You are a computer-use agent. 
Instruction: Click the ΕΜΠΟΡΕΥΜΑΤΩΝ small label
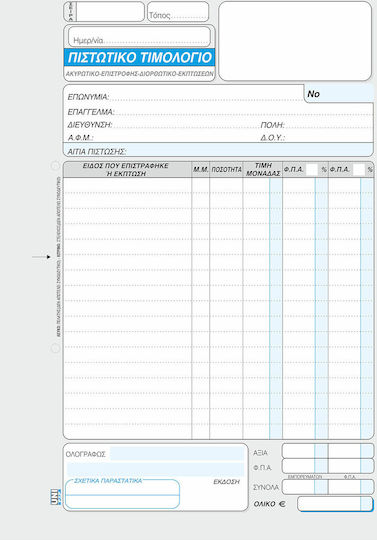304,477
